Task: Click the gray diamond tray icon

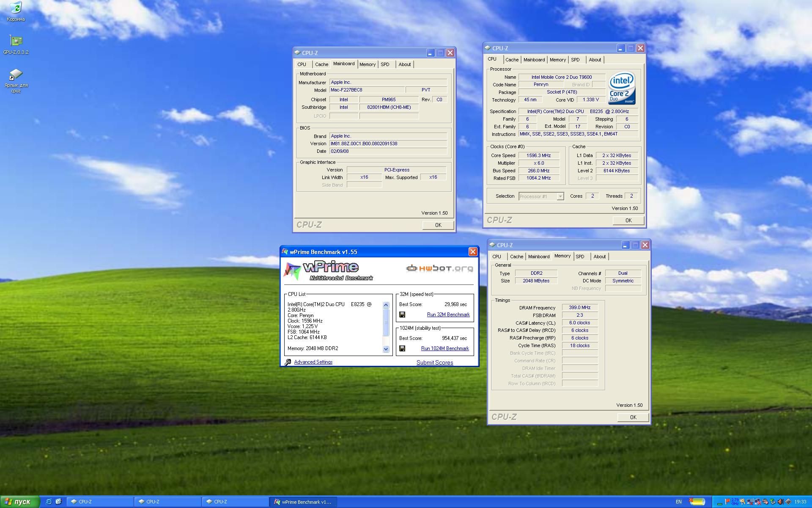Action: (x=788, y=502)
